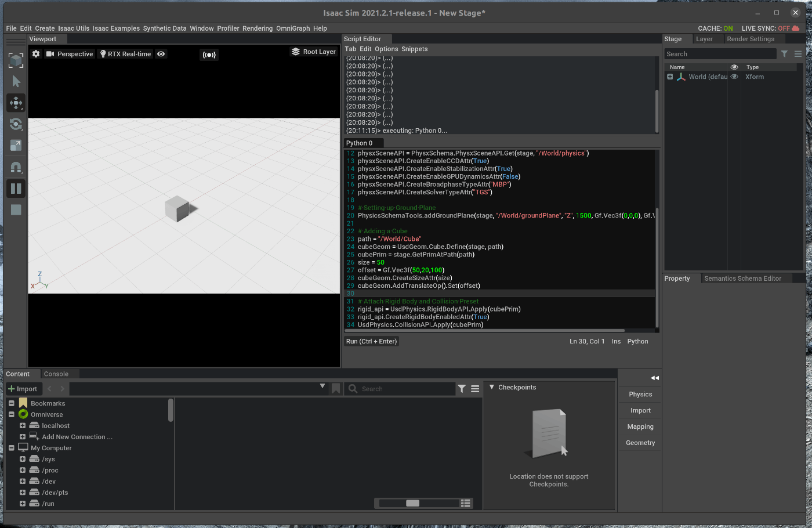Collapse side panel double-arrow icon
This screenshot has height=528, width=812.
pyautogui.click(x=655, y=378)
